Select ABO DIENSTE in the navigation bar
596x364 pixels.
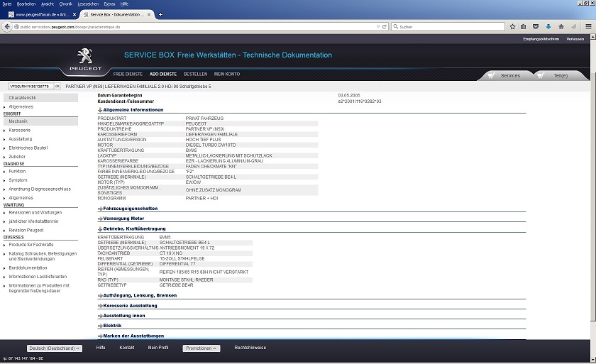162,74
